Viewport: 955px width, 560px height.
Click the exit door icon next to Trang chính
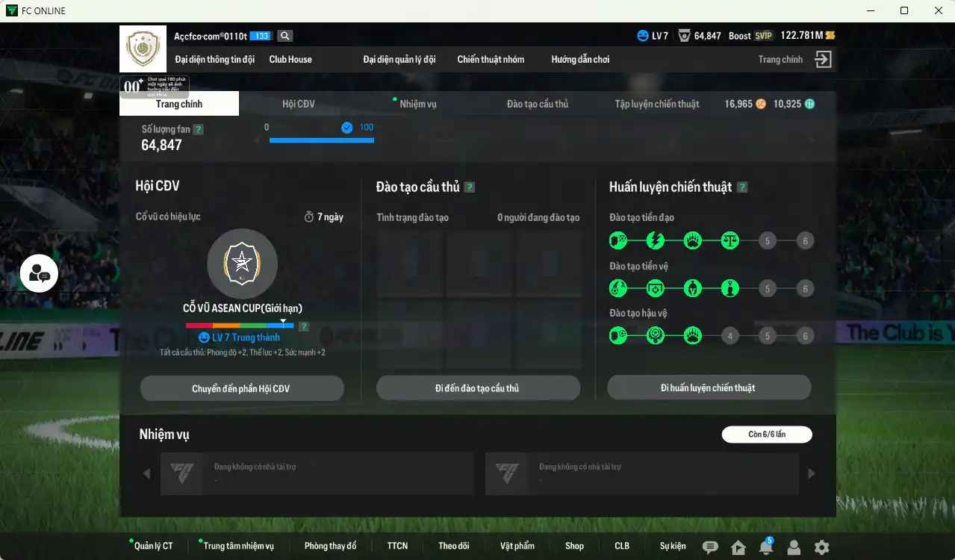click(x=823, y=60)
